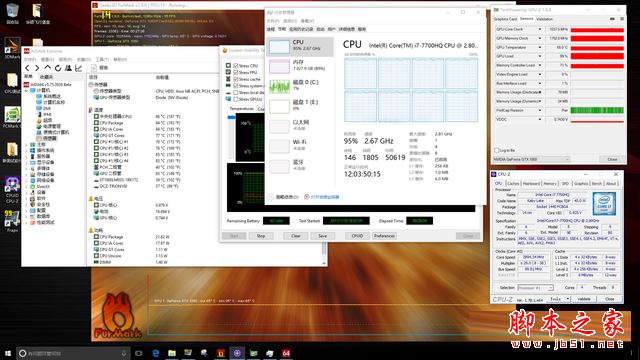This screenshot has height=360, width=640.
Task: Click Windows taskbar search box
Action: pos(73,353)
